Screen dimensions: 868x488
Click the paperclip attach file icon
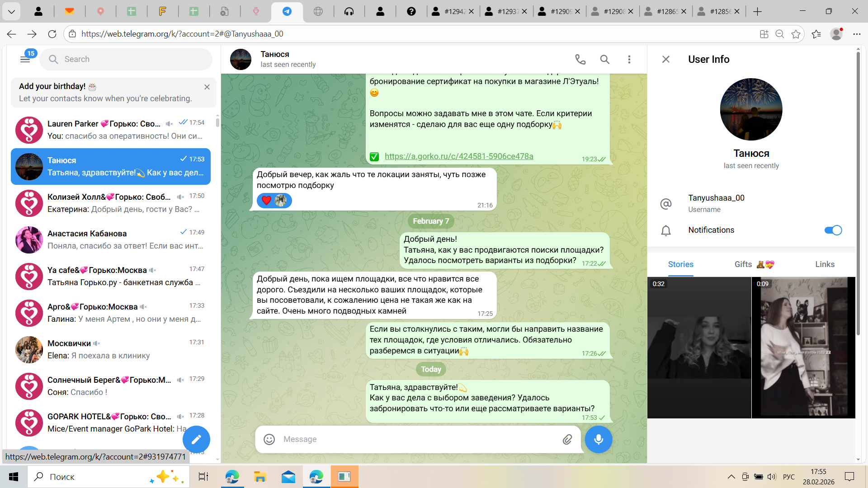click(567, 439)
